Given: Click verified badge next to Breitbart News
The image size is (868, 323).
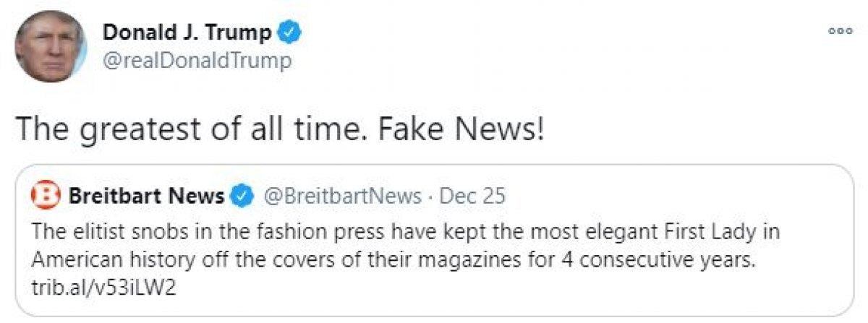Looking at the screenshot, I should pos(242,196).
